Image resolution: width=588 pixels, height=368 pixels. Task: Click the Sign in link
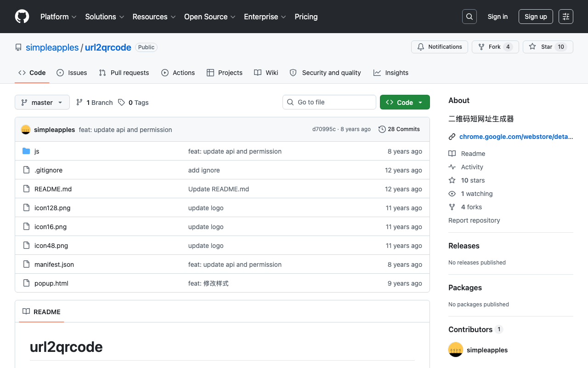click(x=498, y=17)
